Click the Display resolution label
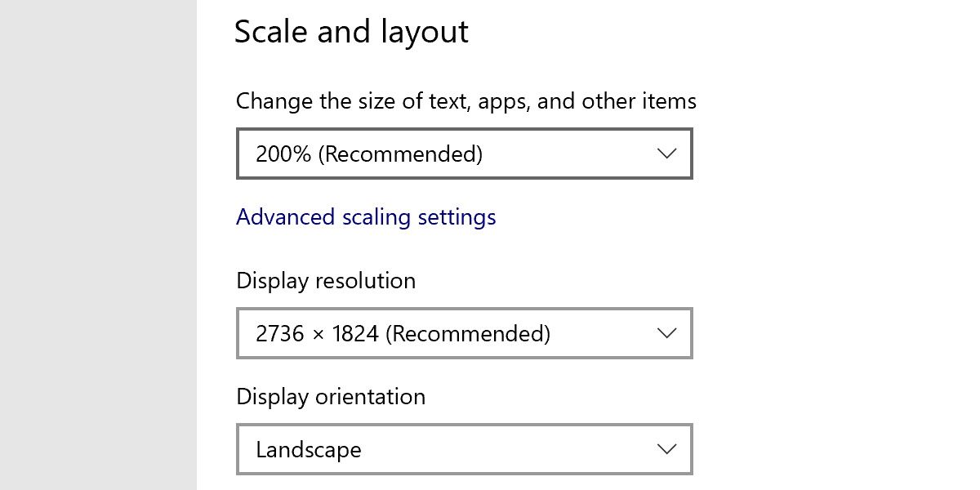980x490 pixels. 326,281
